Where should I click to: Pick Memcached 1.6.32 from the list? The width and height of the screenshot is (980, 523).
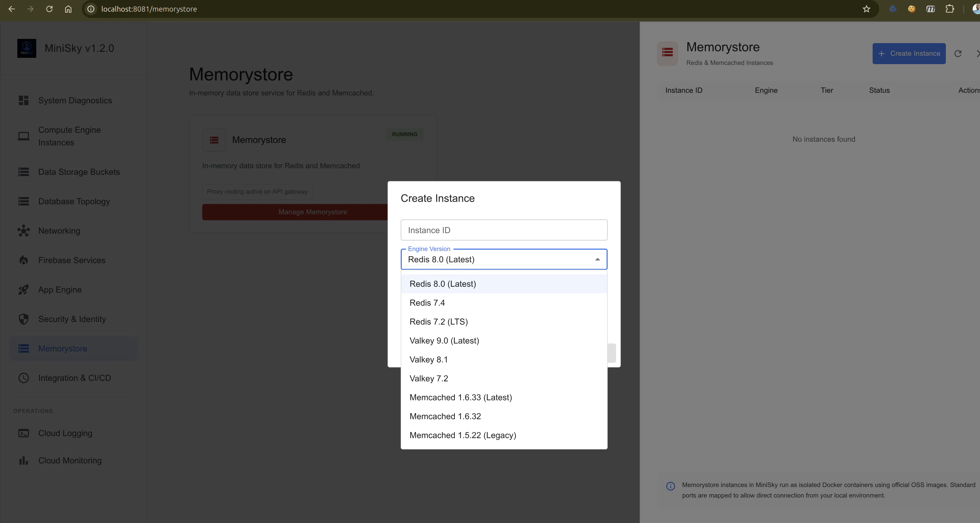point(504,416)
